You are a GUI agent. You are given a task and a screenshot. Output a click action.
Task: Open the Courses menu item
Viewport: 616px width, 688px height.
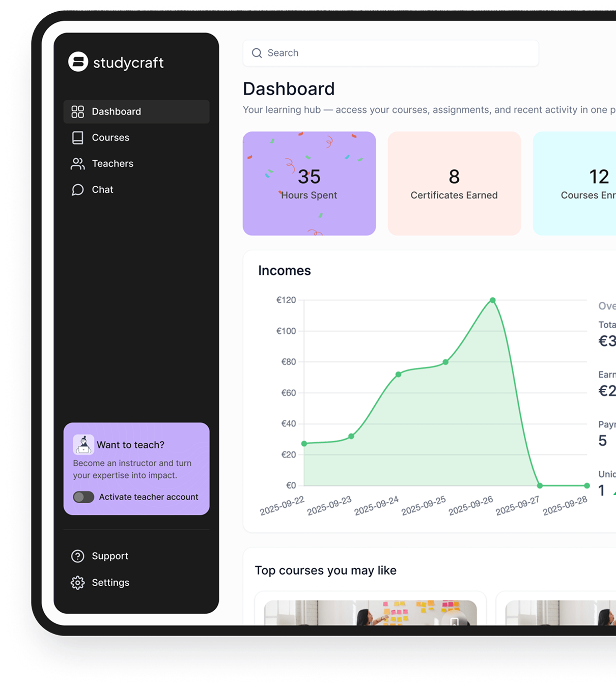(110, 138)
